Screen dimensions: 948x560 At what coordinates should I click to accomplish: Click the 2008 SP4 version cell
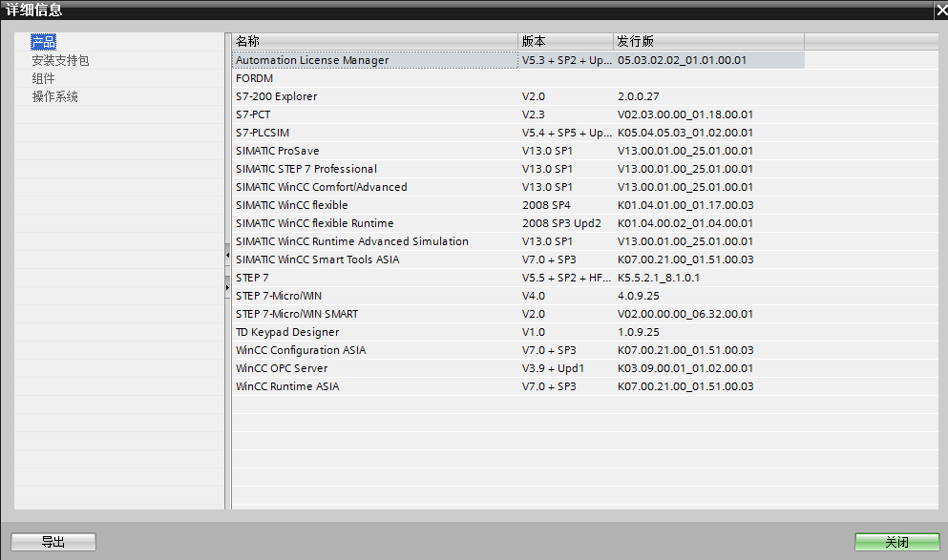coord(546,205)
